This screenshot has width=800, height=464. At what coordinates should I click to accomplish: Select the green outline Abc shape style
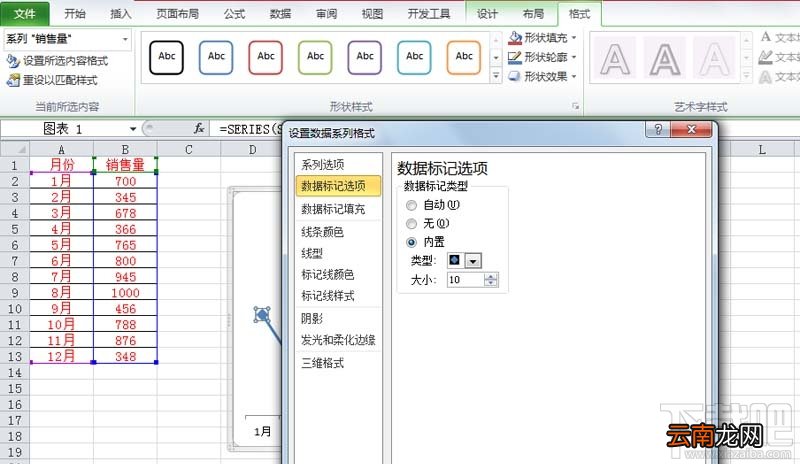315,57
